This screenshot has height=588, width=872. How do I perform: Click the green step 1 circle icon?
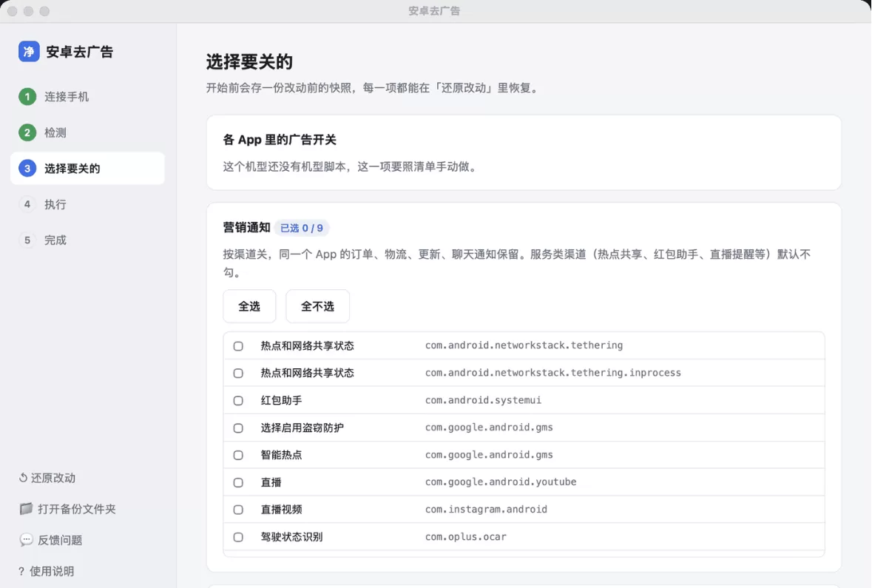27,97
